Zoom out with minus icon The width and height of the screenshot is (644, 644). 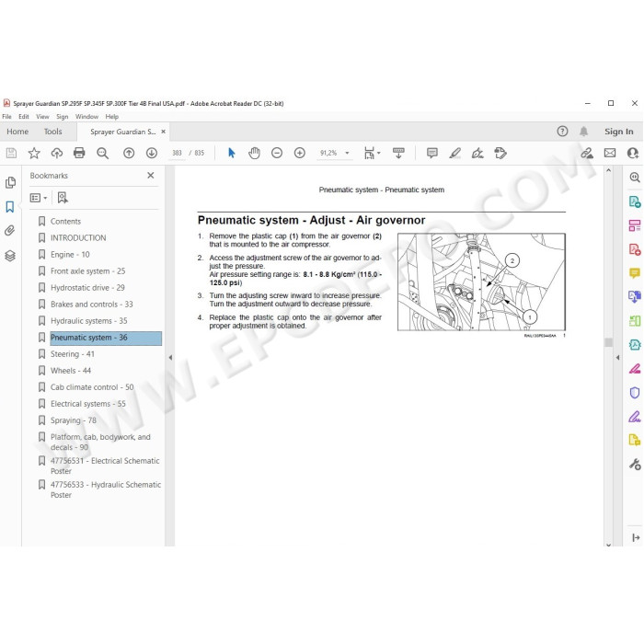click(x=277, y=154)
